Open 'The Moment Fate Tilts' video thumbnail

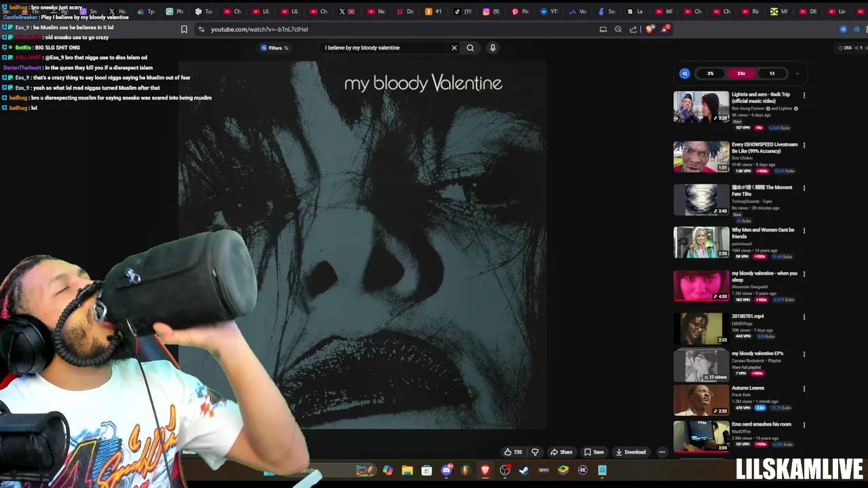(x=701, y=200)
